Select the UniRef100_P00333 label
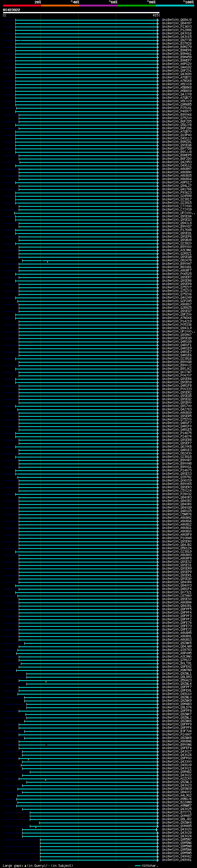Viewport: 197px width, 868px height. click(x=176, y=389)
